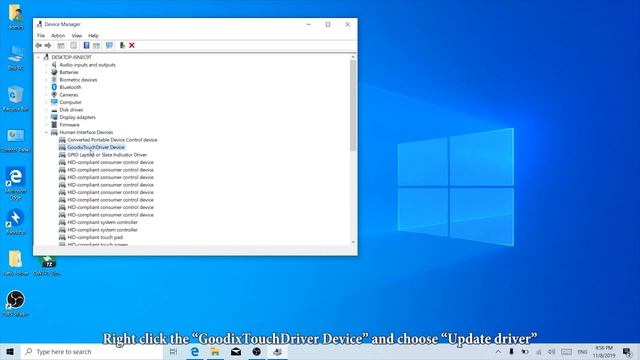Click the scrollbar down arrow in Device Manager
The width and height of the screenshot is (640, 360).
[x=353, y=242]
